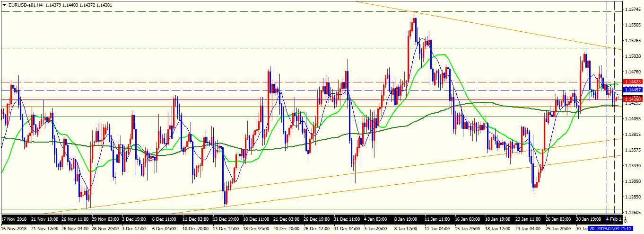Click the 1.15745 price scale value
Image resolution: width=644 pixels, height=234 pixels.
click(x=634, y=9)
